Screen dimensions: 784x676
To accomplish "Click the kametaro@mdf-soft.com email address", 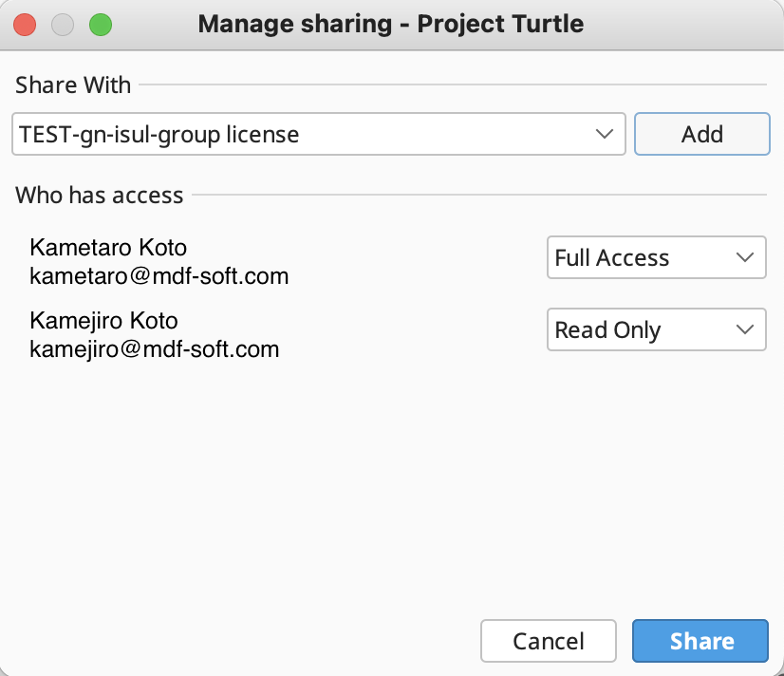I will click(159, 277).
